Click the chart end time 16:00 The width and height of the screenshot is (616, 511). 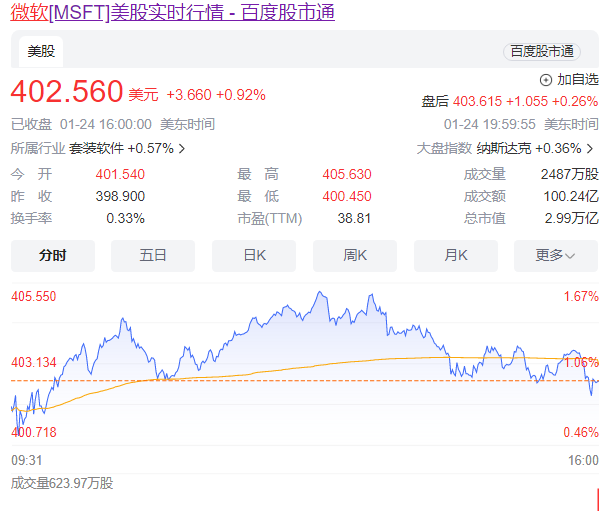583,460
